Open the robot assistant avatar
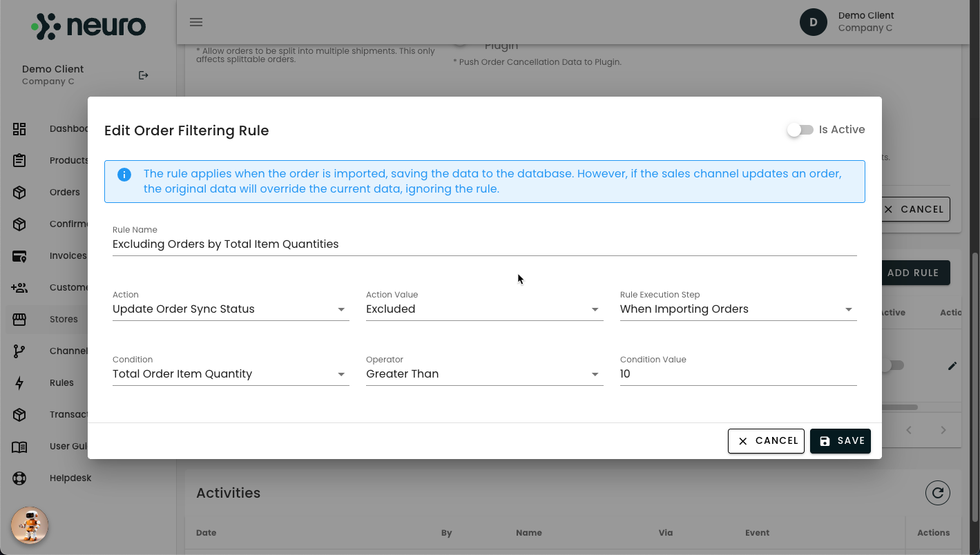 click(30, 525)
